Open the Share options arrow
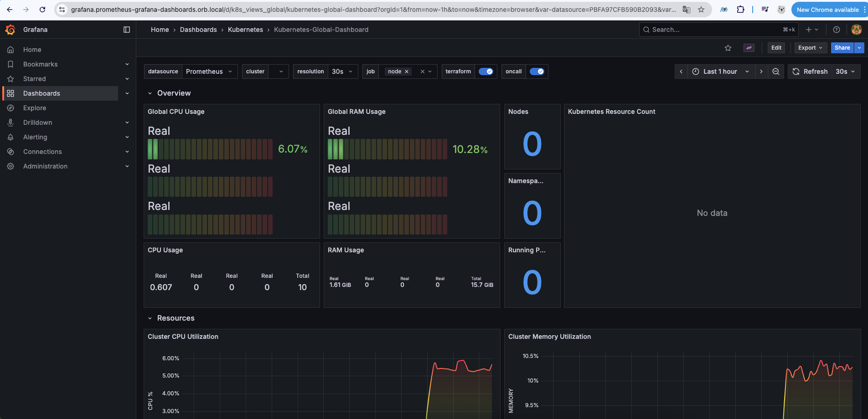Image resolution: width=868 pixels, height=419 pixels. pyautogui.click(x=859, y=48)
